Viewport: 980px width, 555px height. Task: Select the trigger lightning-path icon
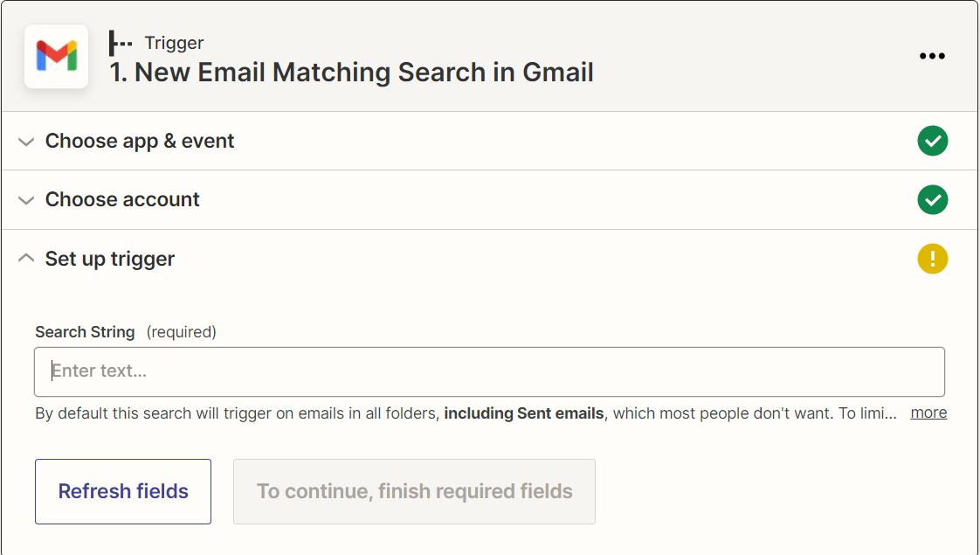tap(121, 42)
